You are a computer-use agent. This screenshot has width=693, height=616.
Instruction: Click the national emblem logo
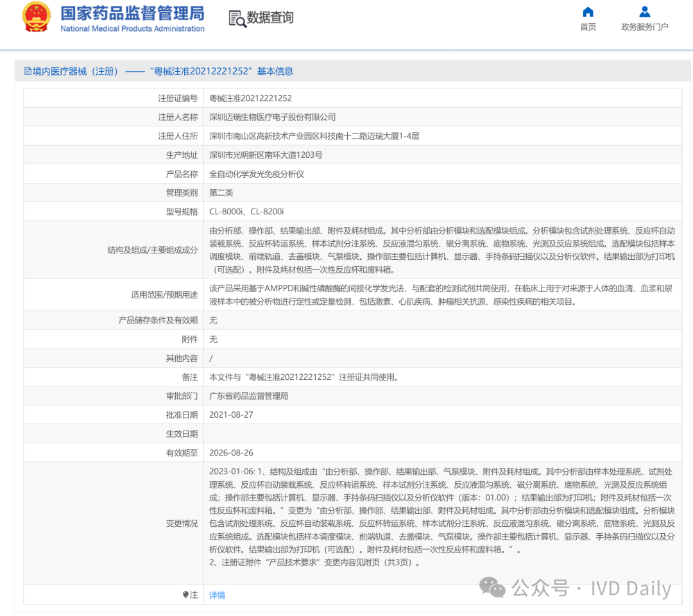(x=37, y=18)
